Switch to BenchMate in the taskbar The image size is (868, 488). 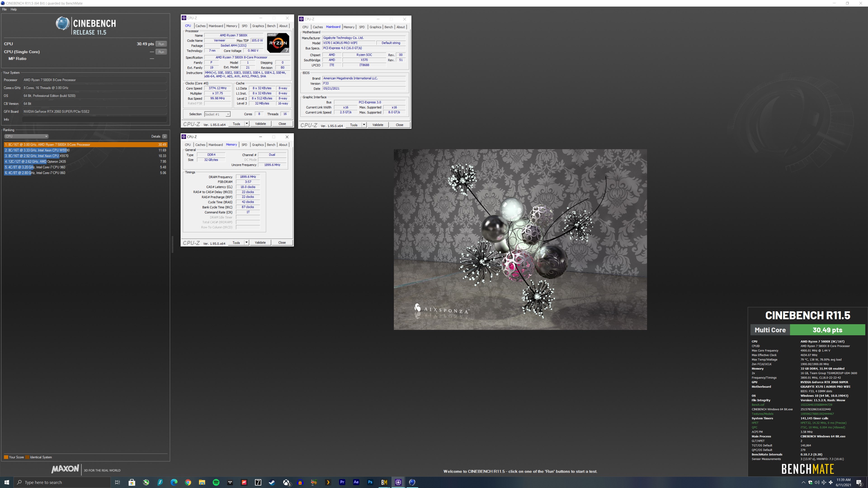point(384,482)
